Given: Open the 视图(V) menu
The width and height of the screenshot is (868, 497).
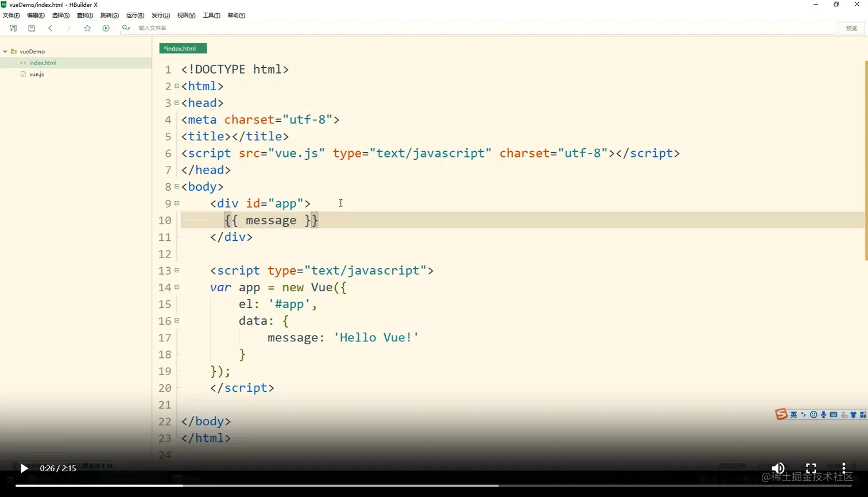Looking at the screenshot, I should pos(186,16).
